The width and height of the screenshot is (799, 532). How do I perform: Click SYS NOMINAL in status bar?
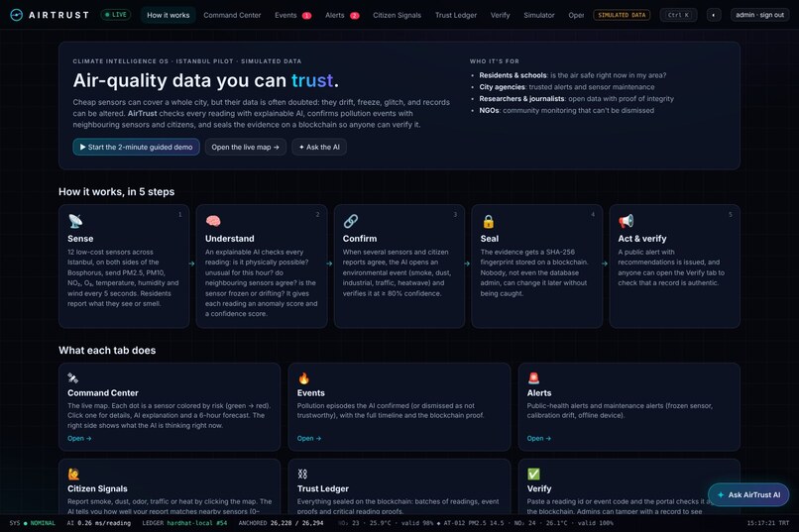click(x=32, y=523)
